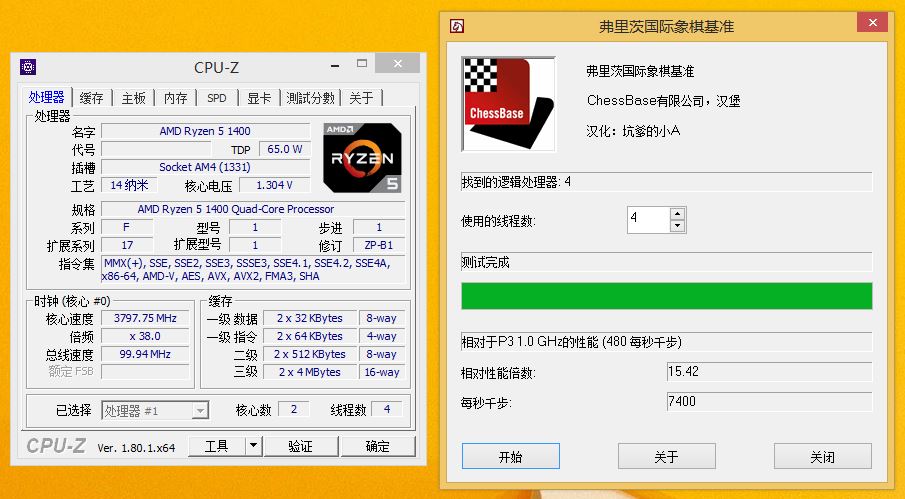Start the benchmark with 开始 button
The image size is (905, 499).
pos(511,456)
